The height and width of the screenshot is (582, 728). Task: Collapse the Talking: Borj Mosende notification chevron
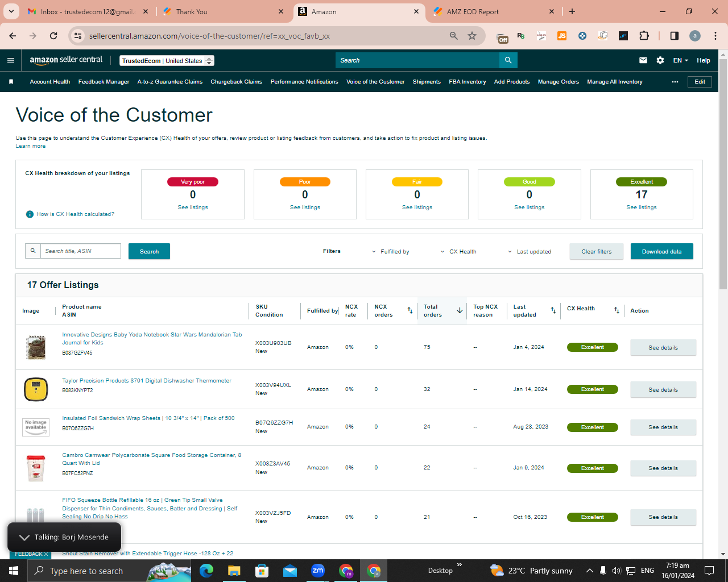point(24,537)
